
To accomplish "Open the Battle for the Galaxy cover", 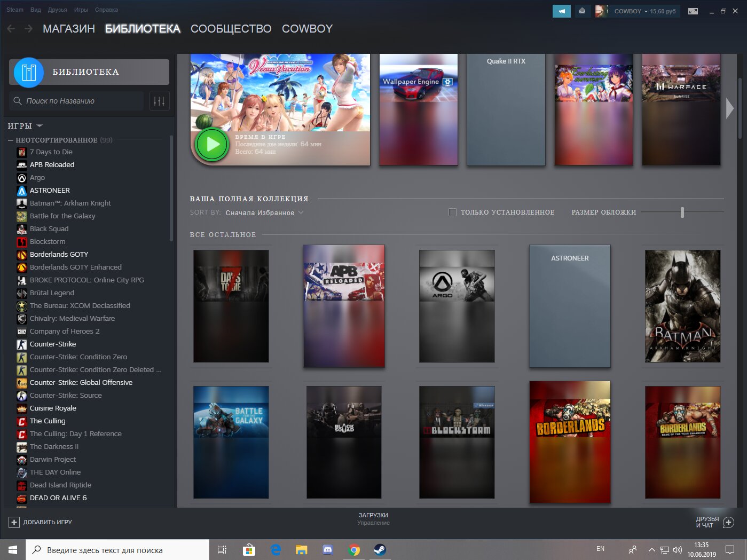I will click(231, 443).
